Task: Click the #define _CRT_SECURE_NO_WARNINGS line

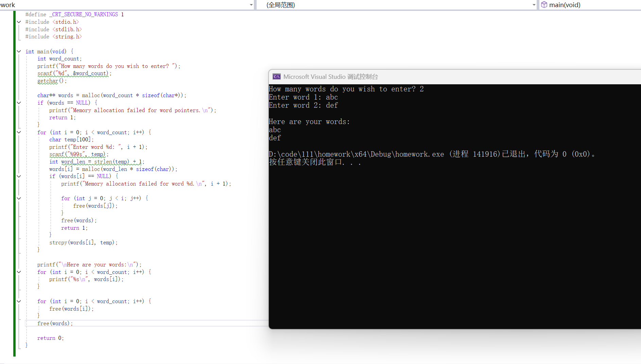Action: tap(75, 15)
